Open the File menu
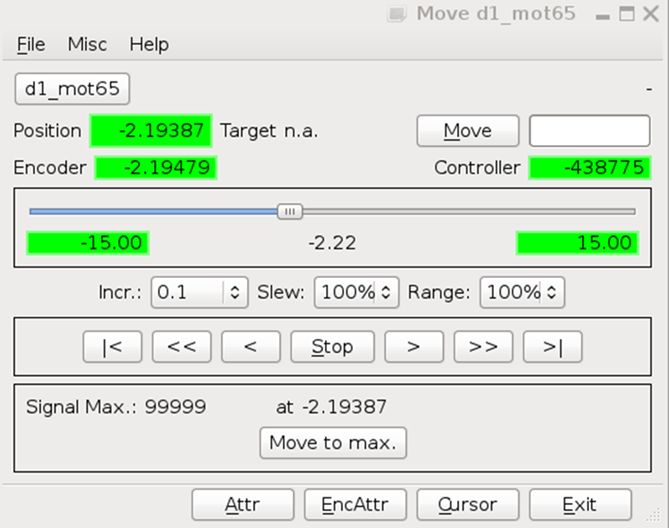The height and width of the screenshot is (528, 669). [31, 44]
